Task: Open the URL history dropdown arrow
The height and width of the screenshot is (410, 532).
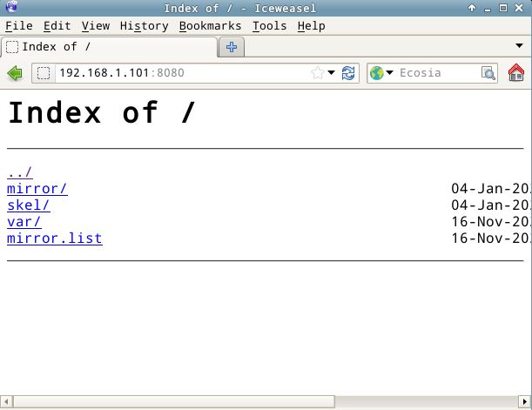Action: pyautogui.click(x=332, y=73)
